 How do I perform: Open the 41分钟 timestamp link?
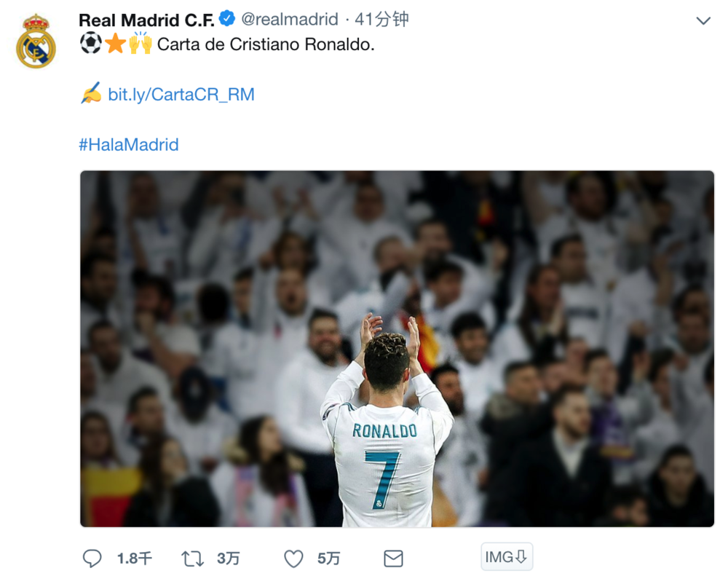click(381, 20)
